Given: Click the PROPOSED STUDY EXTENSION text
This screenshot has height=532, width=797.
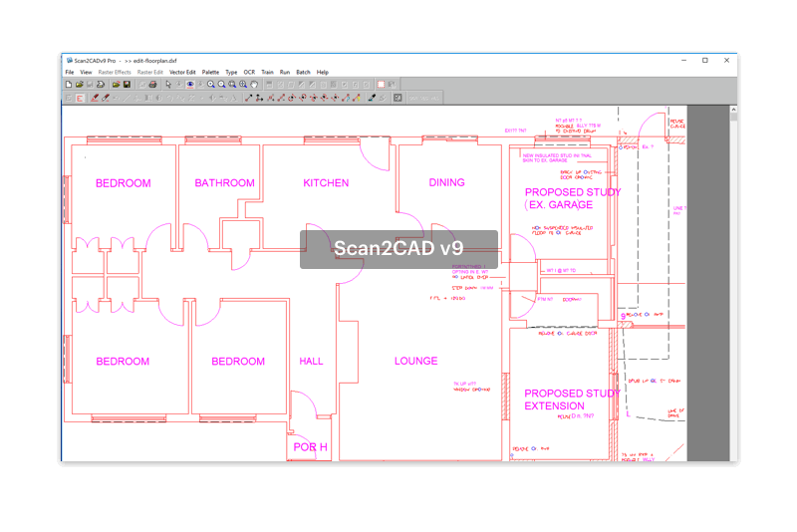Looking at the screenshot, I should click(572, 399).
